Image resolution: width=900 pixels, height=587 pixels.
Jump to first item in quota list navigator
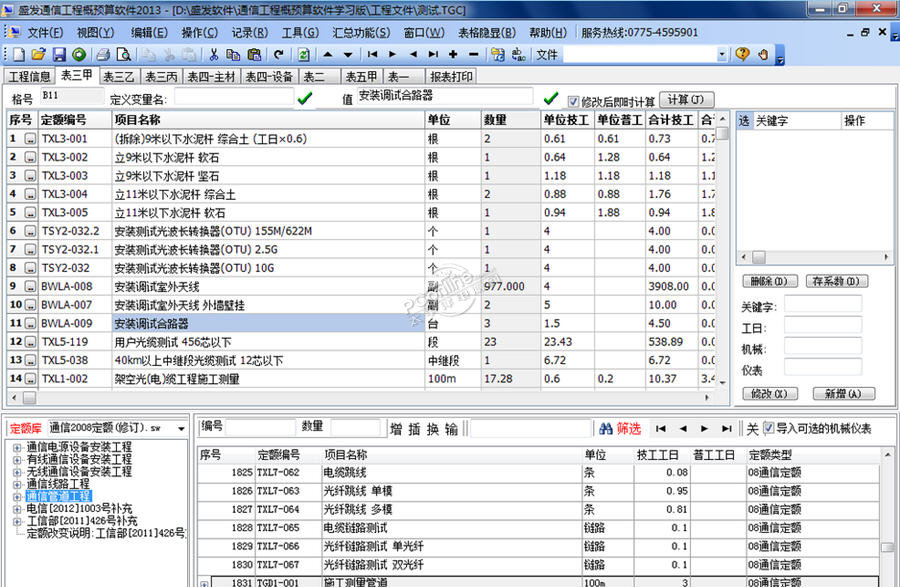pos(661,429)
